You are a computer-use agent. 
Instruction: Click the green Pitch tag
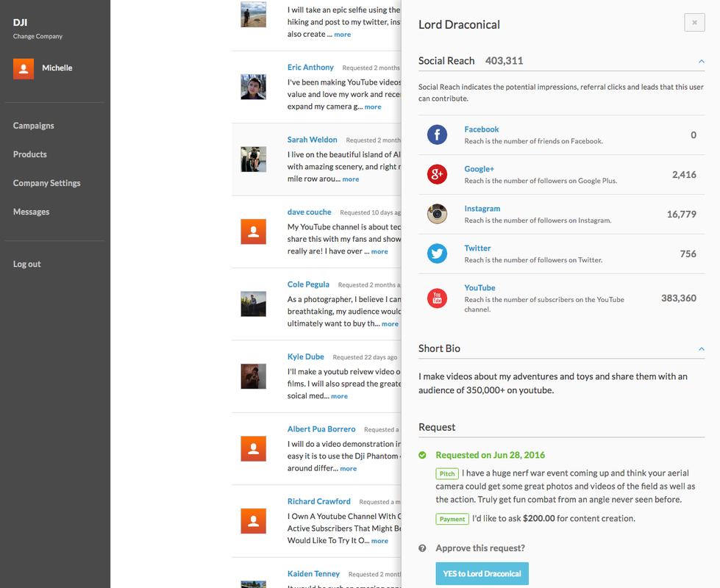[447, 473]
